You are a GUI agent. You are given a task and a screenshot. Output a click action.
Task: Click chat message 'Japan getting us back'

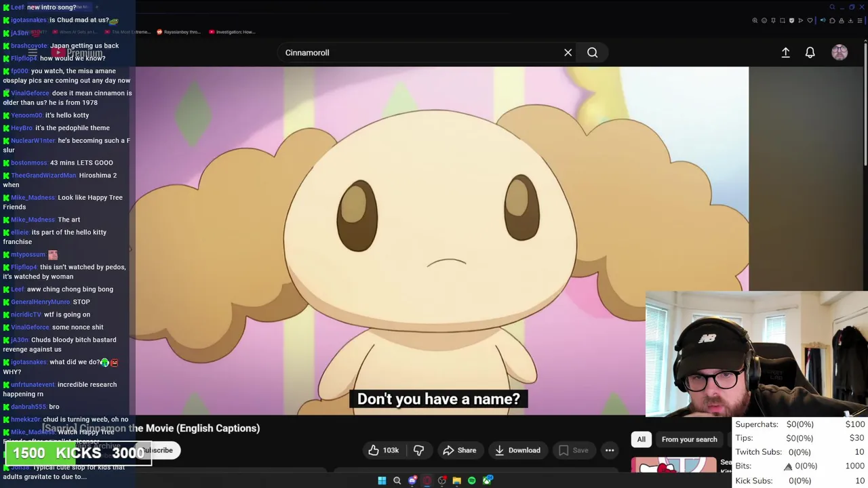(84, 45)
